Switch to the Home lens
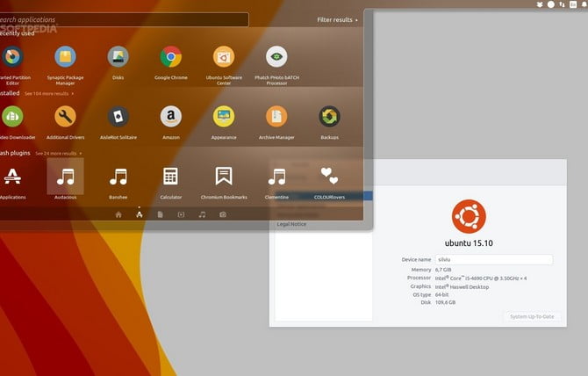 pos(118,214)
